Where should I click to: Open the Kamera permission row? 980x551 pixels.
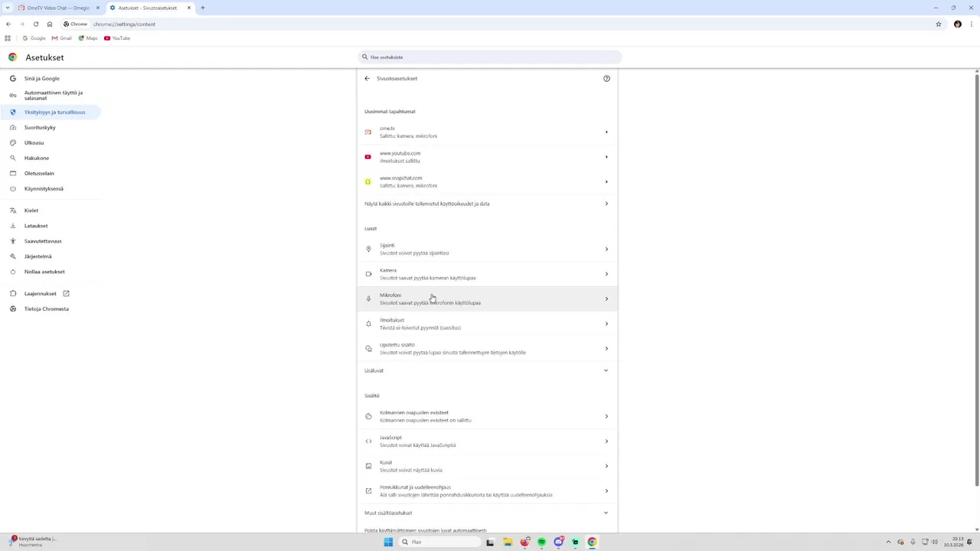click(x=487, y=274)
